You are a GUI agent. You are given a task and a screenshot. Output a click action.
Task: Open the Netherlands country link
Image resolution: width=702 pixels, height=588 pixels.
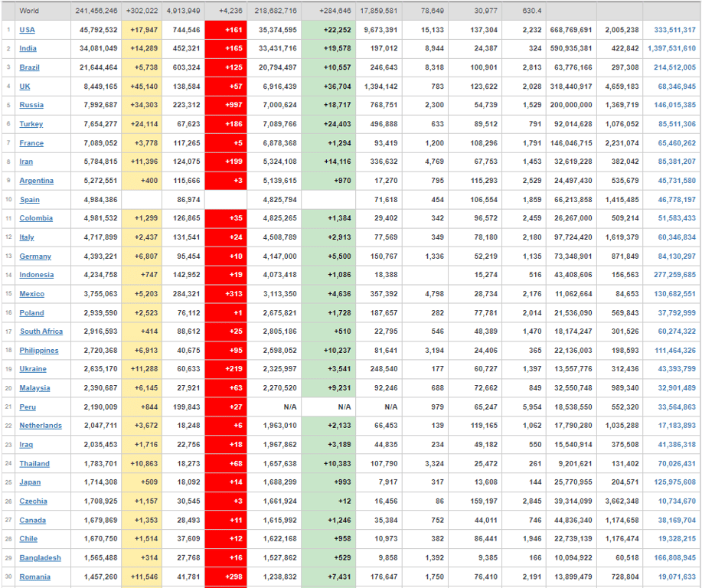click(41, 426)
